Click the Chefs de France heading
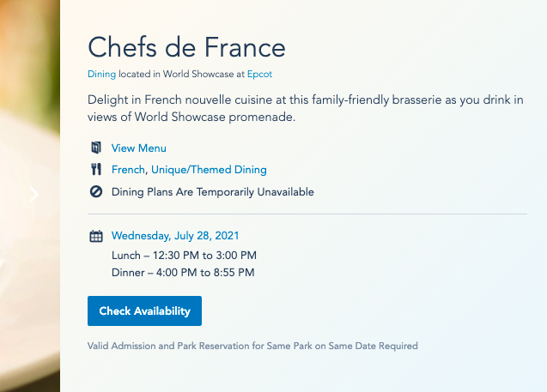 186,46
